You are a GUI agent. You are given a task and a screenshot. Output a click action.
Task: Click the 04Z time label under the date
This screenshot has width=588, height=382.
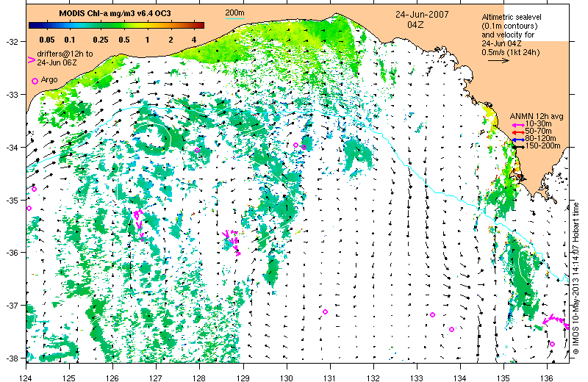(415, 25)
